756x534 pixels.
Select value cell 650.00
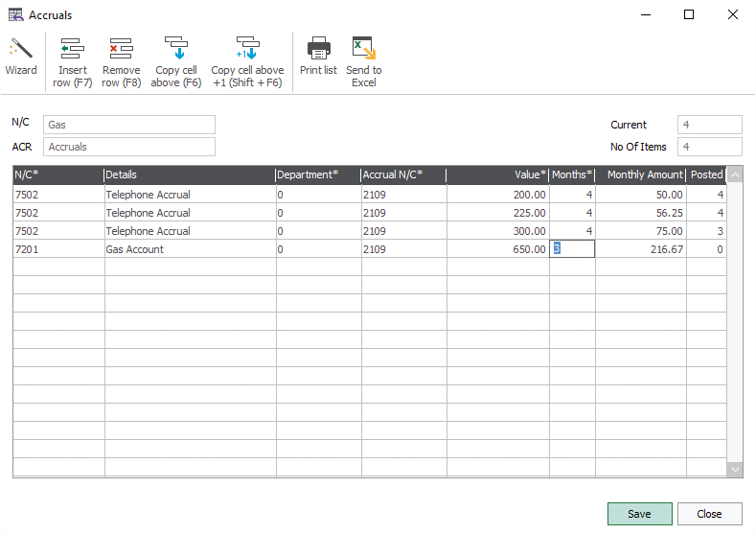(x=498, y=249)
